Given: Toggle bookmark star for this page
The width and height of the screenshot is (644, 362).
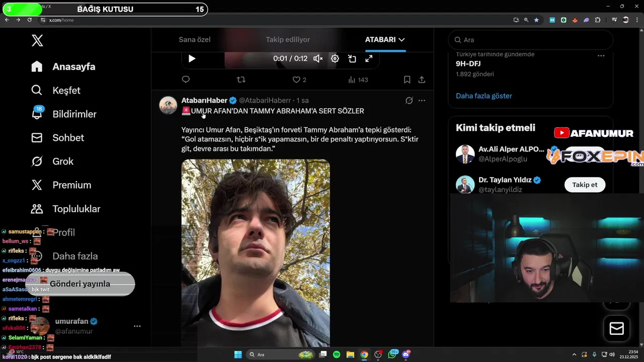Looking at the screenshot, I should tap(536, 20).
